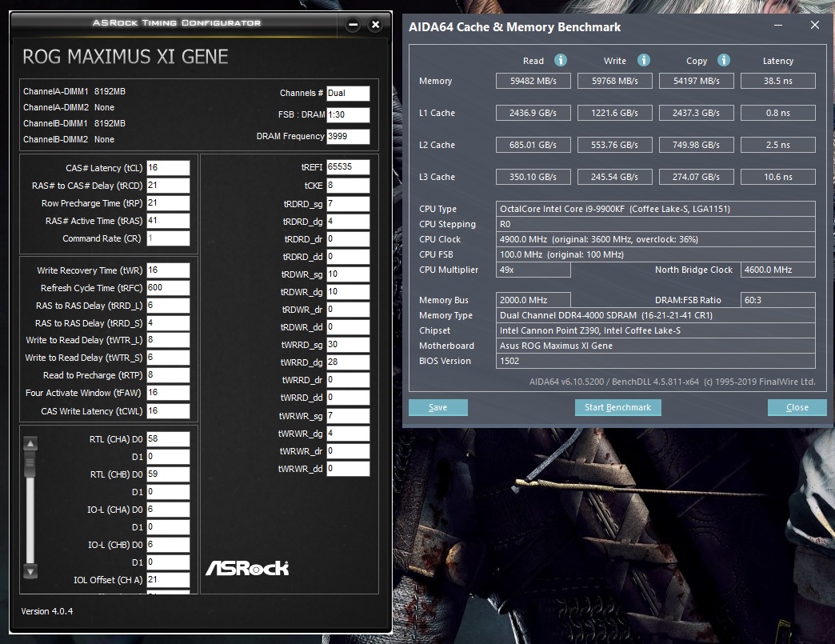Click the DRAM Frequency field
Screen dimensions: 835x644
pos(348,136)
